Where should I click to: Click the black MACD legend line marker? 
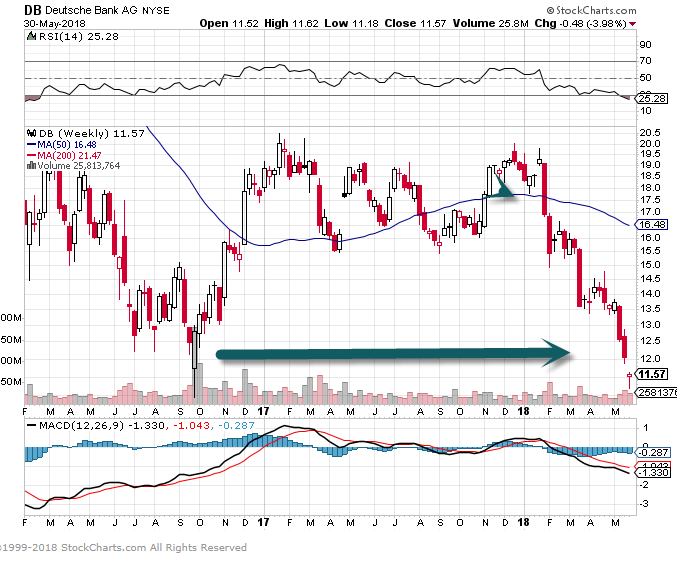pyautogui.click(x=31, y=425)
